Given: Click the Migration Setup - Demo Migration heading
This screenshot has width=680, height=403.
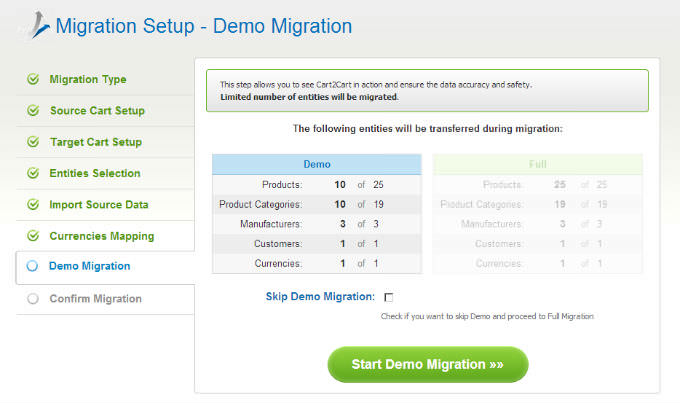Looking at the screenshot, I should (x=204, y=26).
